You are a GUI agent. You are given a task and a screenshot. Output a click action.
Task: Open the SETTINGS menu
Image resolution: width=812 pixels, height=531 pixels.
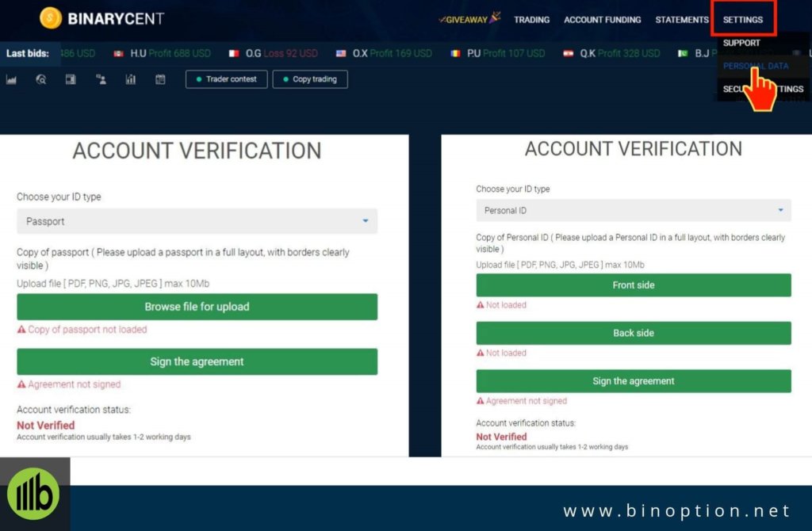click(x=743, y=20)
